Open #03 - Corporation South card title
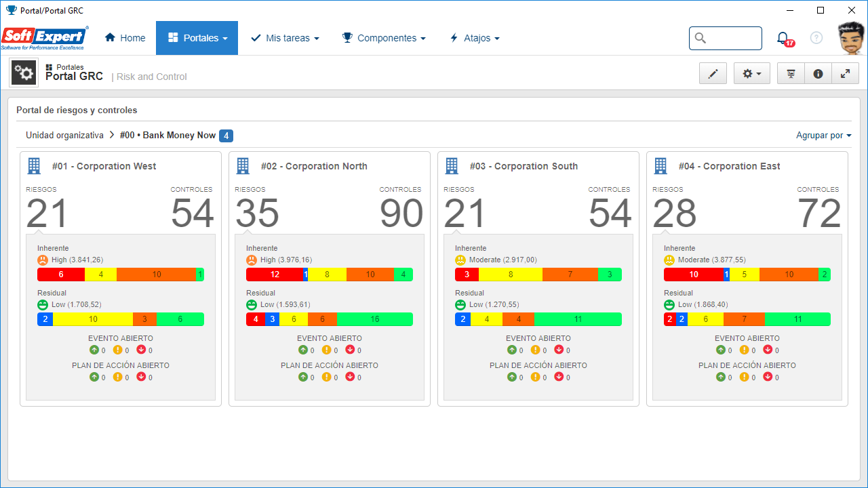Viewport: 868px width, 488px height. [524, 166]
